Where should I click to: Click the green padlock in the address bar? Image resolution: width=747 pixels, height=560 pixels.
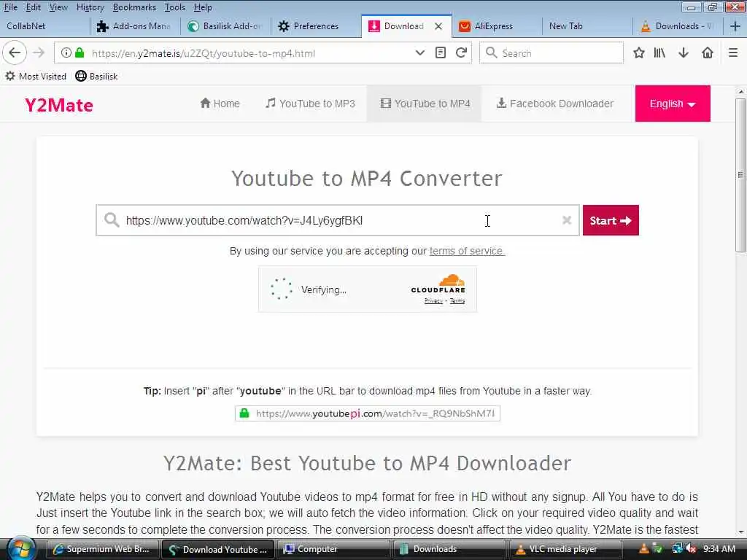point(80,52)
